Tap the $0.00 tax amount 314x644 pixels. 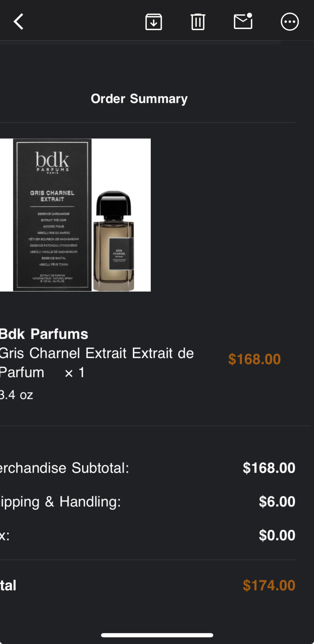point(277,535)
